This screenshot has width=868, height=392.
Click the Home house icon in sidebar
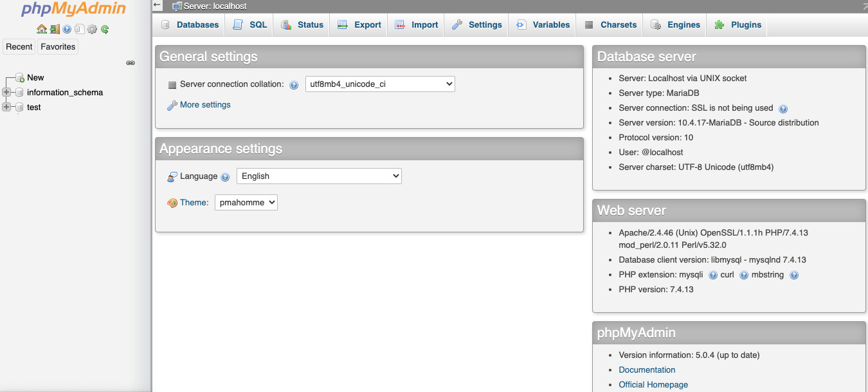tap(42, 29)
